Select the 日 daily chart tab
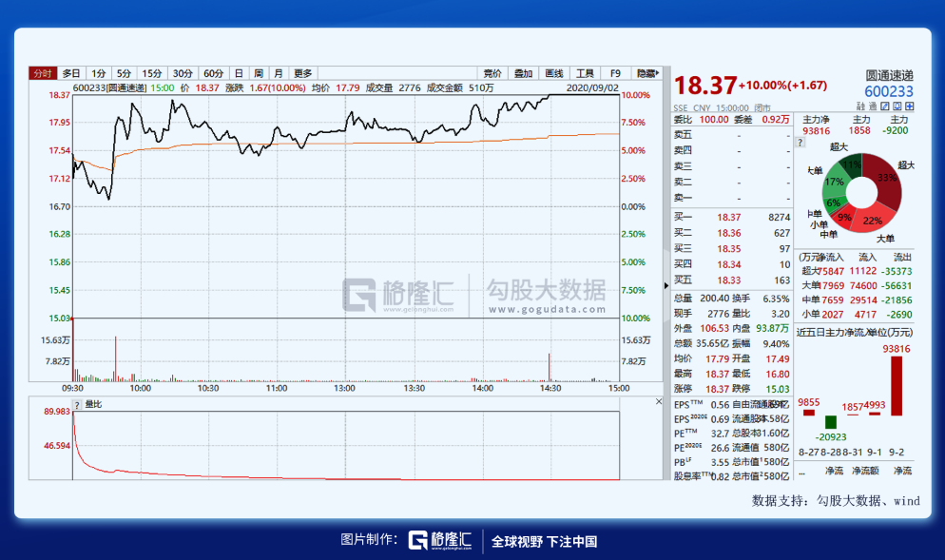945x560 pixels. [239, 73]
